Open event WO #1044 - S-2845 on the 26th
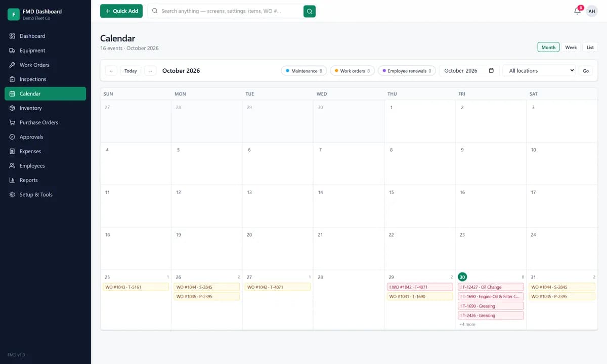Screen dimensions: 607x364 coord(207,287)
